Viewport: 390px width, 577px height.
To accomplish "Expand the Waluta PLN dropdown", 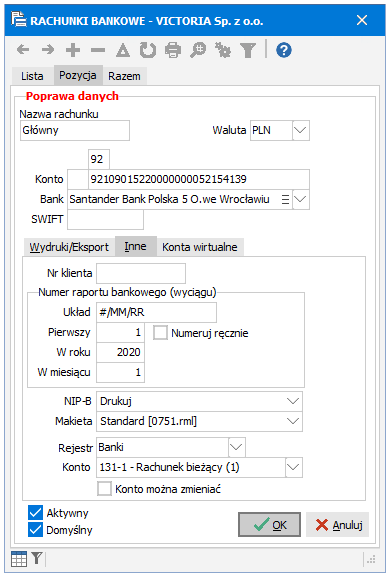I will (x=301, y=130).
